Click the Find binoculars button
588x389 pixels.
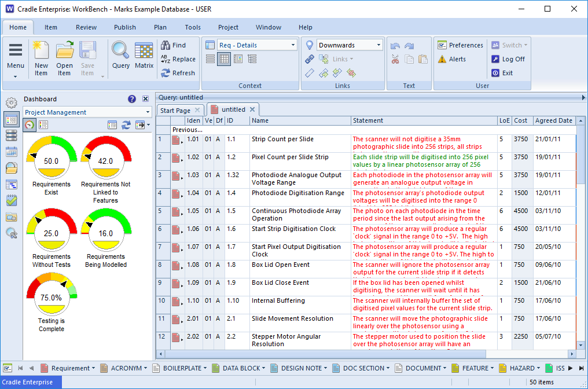click(x=173, y=45)
